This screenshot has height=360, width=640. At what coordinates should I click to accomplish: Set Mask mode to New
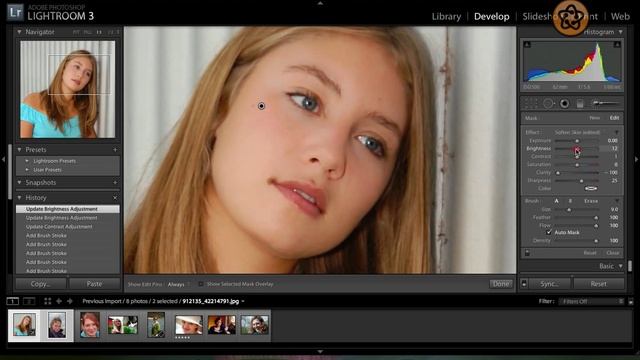click(x=594, y=118)
